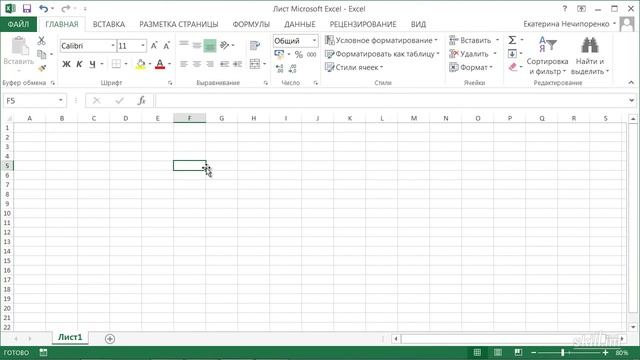Click the Fill down arrow icon

(x=512, y=53)
